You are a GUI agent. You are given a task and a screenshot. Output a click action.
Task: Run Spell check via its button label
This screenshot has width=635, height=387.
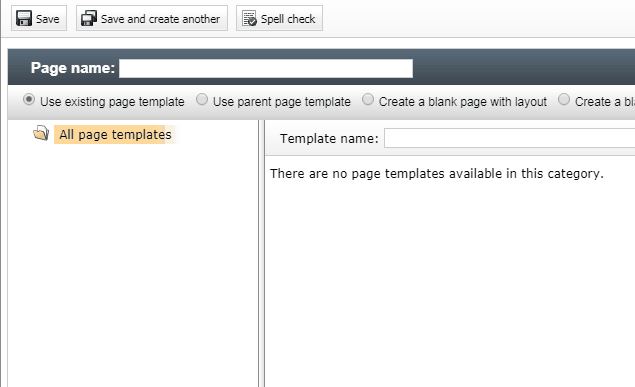pos(288,19)
